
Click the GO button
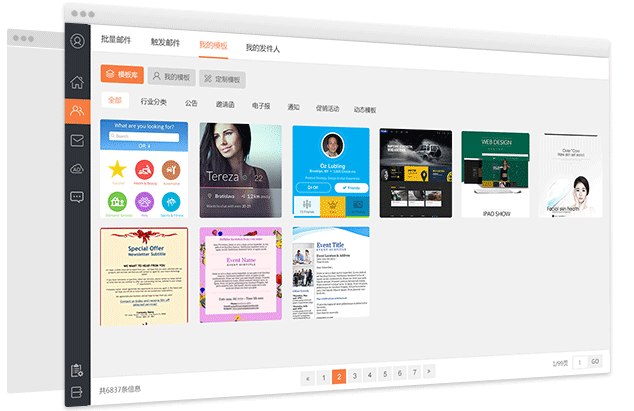click(595, 361)
